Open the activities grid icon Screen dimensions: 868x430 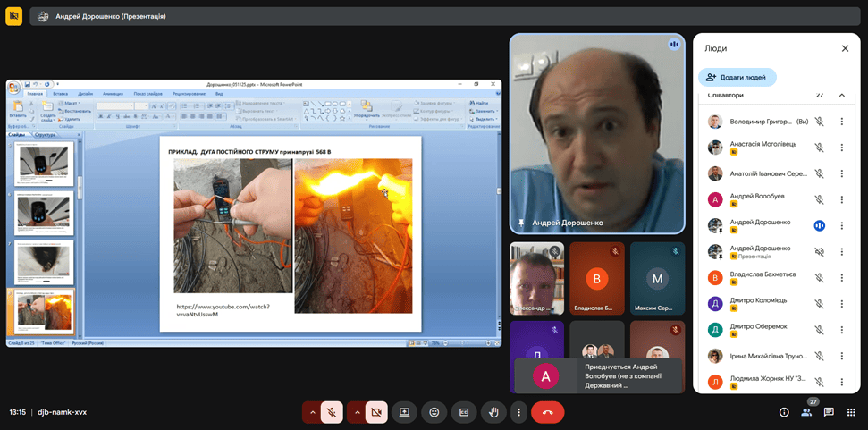point(851,412)
